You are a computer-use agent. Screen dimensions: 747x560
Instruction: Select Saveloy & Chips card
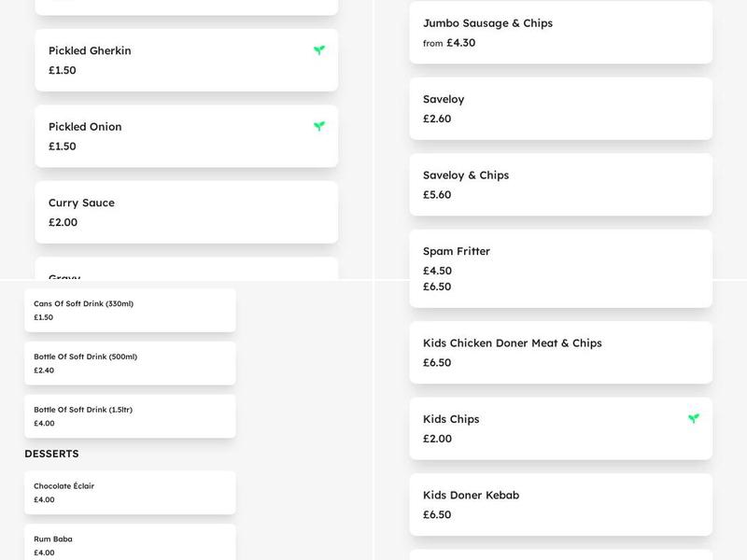pyautogui.click(x=560, y=185)
